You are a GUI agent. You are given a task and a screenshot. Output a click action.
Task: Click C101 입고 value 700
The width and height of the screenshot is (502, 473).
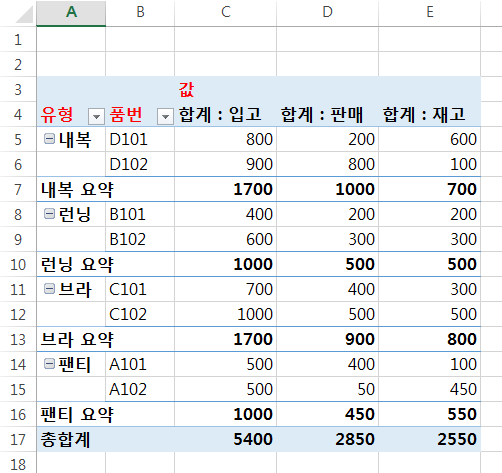pyautogui.click(x=259, y=289)
